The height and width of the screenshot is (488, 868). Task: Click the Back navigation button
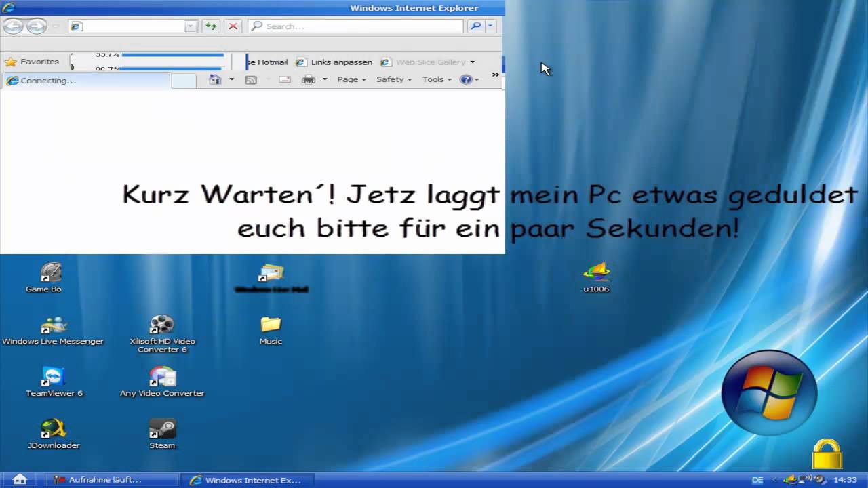13,26
